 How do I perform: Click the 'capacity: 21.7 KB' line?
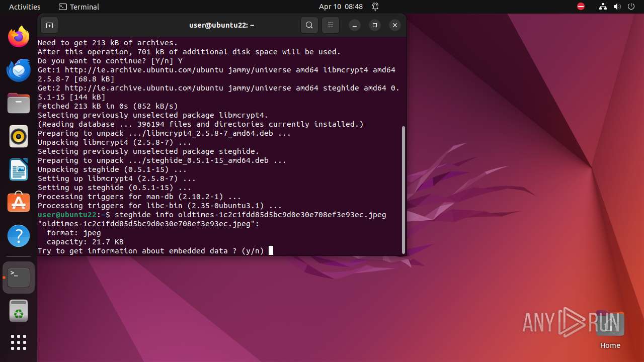point(85,242)
